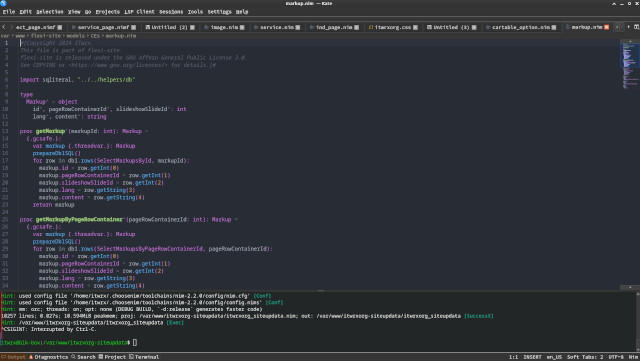The image size is (640, 361).
Task: Close the markup.nim tab
Action: [606, 27]
